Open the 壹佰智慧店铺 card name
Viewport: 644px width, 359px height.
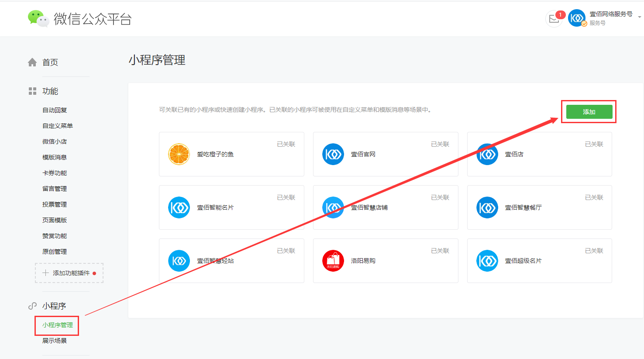coord(369,207)
